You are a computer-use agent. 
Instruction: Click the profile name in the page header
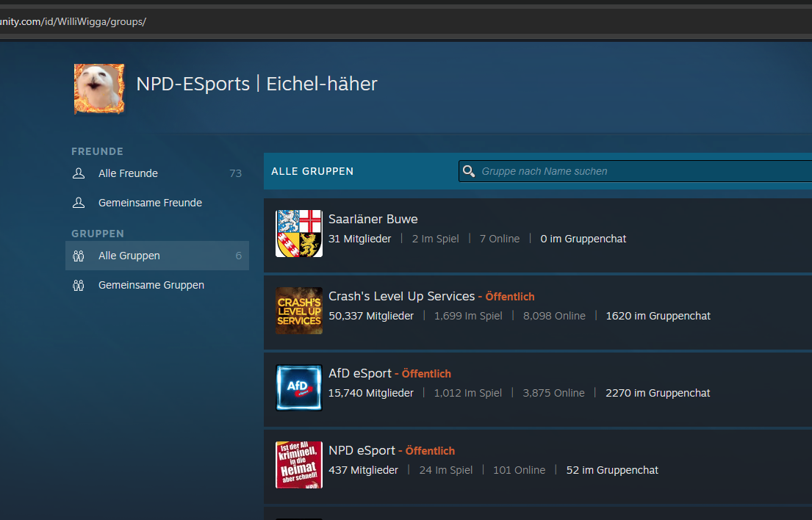pos(256,84)
